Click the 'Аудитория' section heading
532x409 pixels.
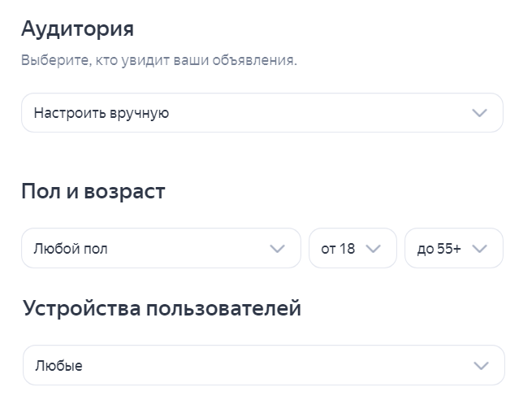pos(77,29)
